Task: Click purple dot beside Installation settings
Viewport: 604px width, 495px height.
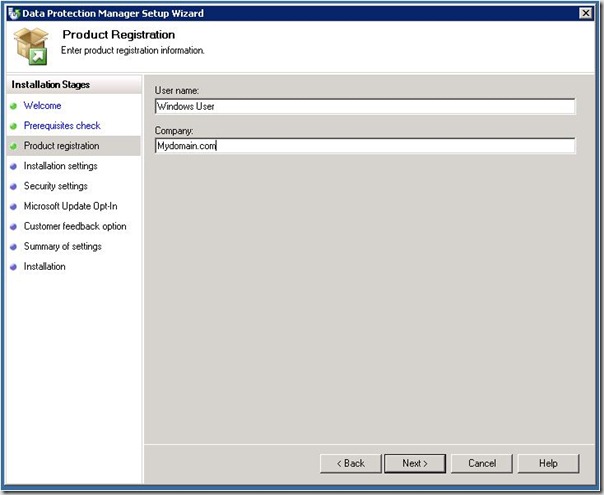Action: (13, 166)
